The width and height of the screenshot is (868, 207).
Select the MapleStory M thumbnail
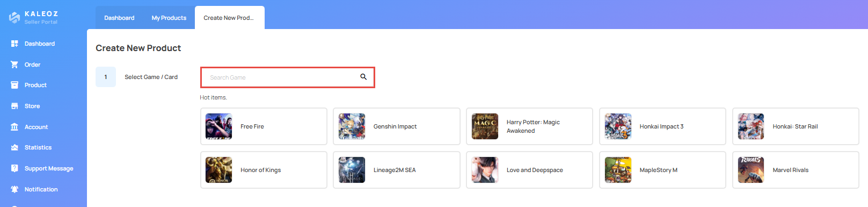click(618, 170)
